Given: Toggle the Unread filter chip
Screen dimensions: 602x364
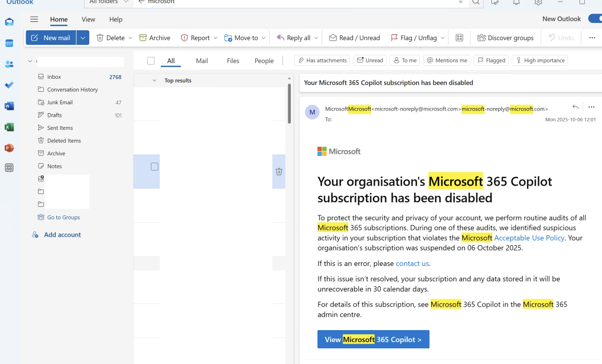Looking at the screenshot, I should tap(370, 60).
